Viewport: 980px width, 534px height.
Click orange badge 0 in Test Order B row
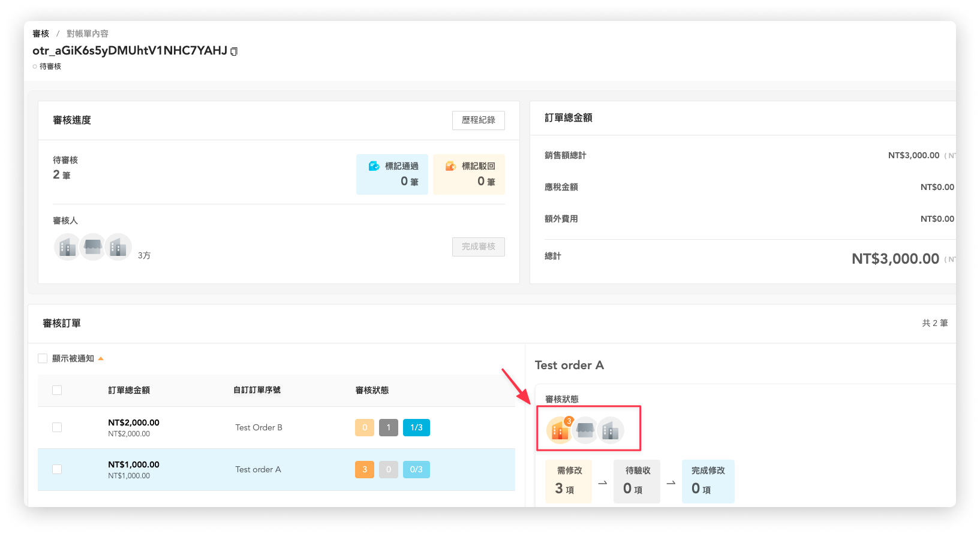pyautogui.click(x=365, y=427)
